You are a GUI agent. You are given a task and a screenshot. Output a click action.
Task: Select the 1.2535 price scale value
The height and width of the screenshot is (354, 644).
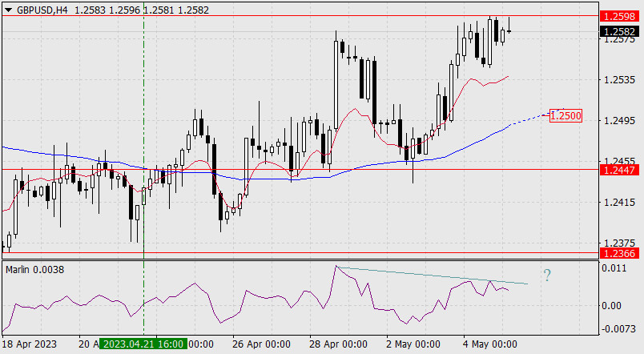(619, 79)
